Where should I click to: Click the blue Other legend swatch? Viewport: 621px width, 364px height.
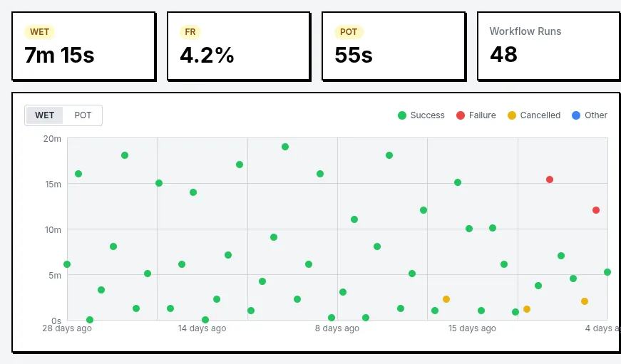[x=576, y=115]
